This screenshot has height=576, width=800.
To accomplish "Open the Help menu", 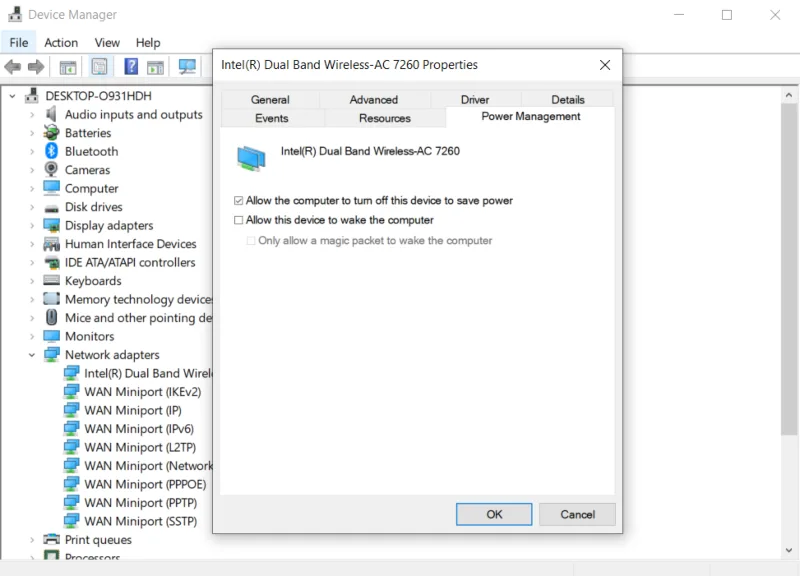I will coord(148,42).
